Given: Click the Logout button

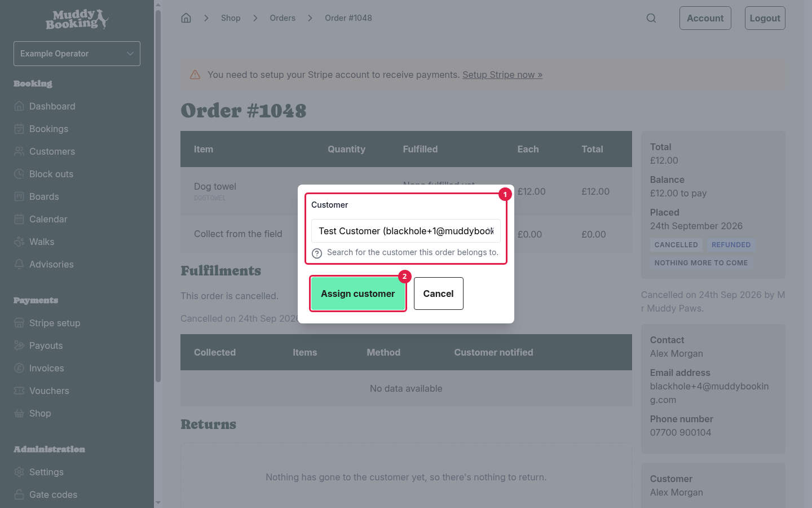Looking at the screenshot, I should coord(765,18).
